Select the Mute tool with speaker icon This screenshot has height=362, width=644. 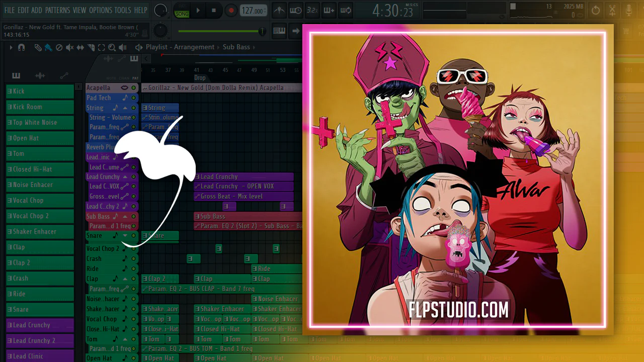tap(69, 47)
